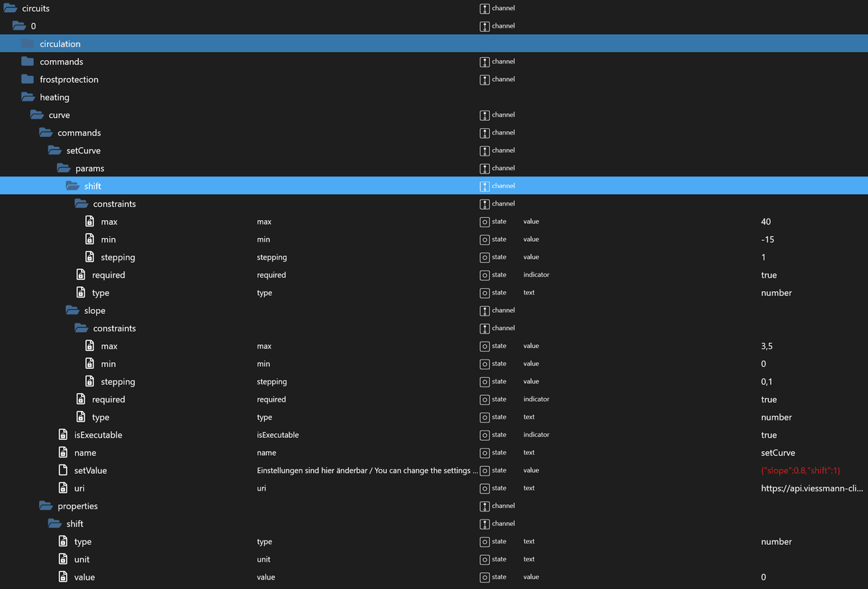Click the channel icon next to shift
Viewport: 868px width, 589px height.
click(x=485, y=186)
